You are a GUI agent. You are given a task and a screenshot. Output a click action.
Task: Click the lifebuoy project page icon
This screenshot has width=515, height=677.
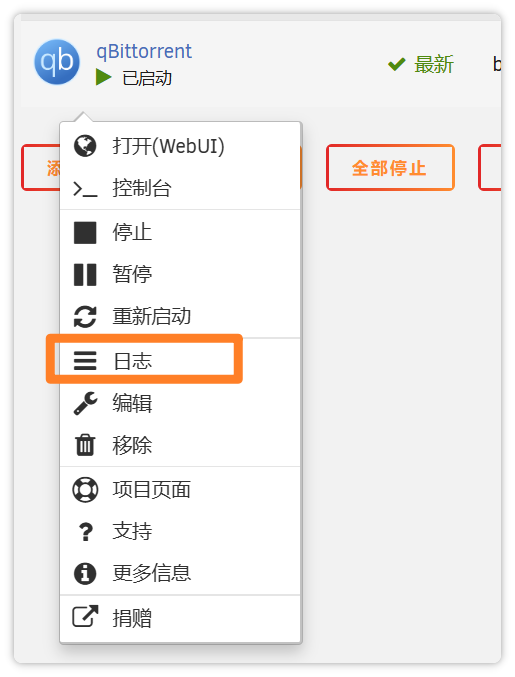85,490
